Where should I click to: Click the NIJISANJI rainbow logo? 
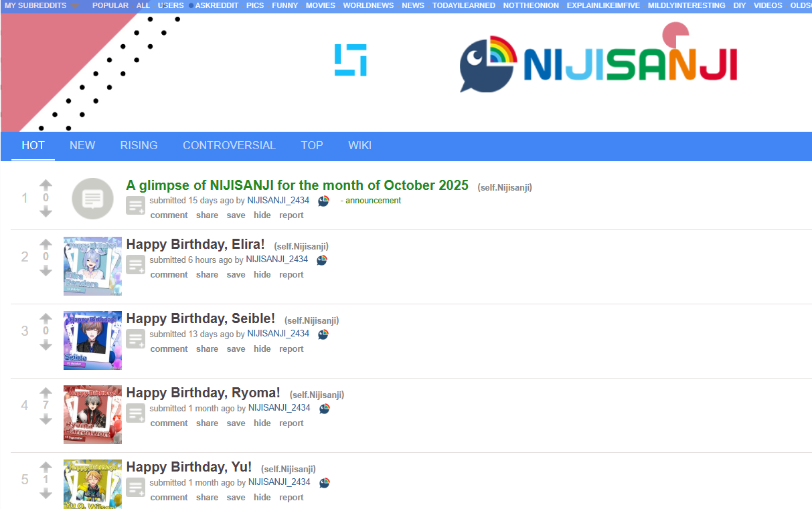[x=598, y=64]
